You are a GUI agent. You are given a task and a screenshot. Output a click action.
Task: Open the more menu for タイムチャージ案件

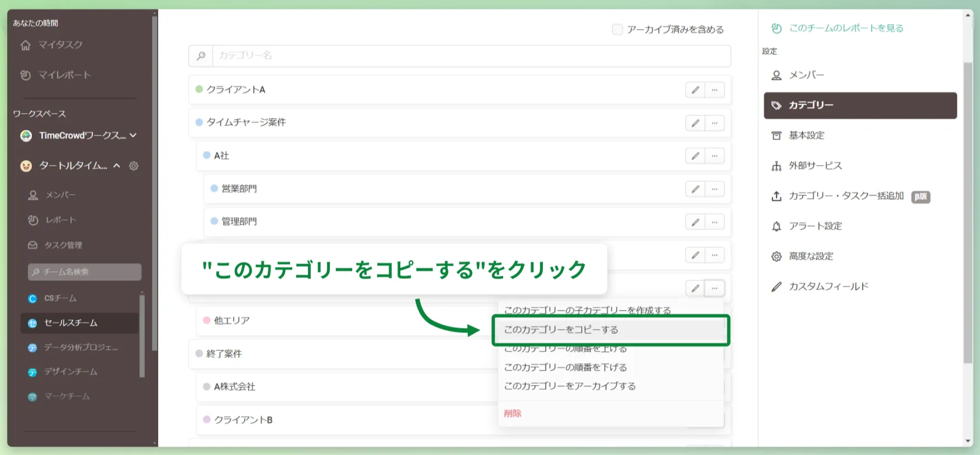point(714,123)
